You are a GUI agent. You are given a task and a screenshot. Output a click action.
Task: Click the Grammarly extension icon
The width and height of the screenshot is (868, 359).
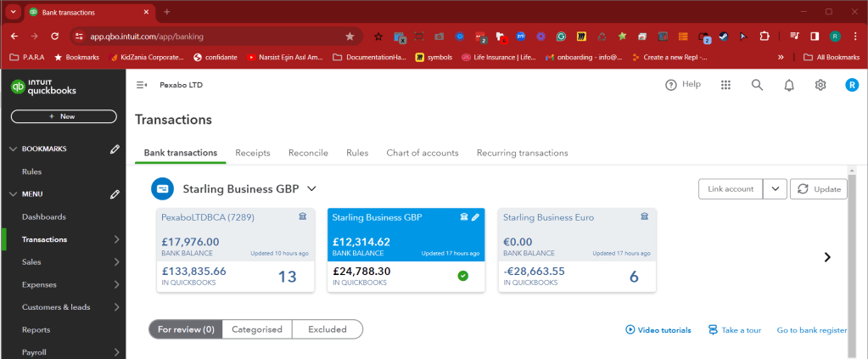tap(561, 36)
